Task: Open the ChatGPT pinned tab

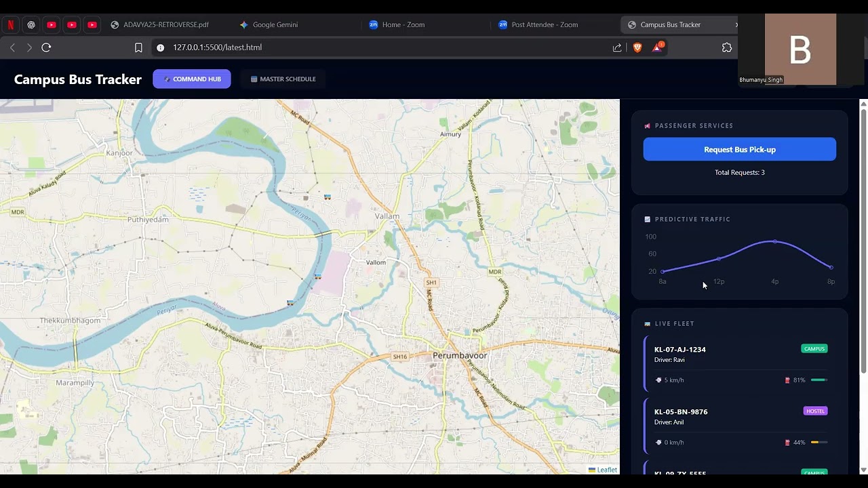Action: pyautogui.click(x=31, y=24)
